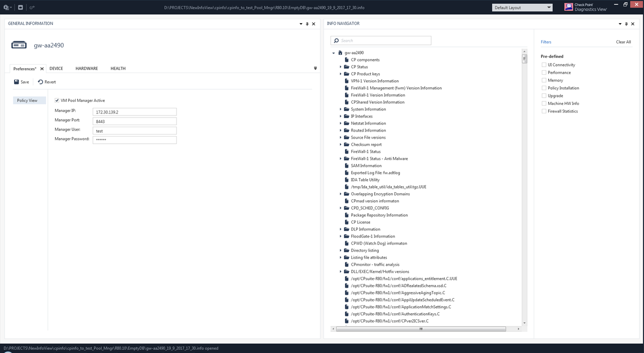Click the Save button
Viewport: 644px width, 353px height.
21,82
